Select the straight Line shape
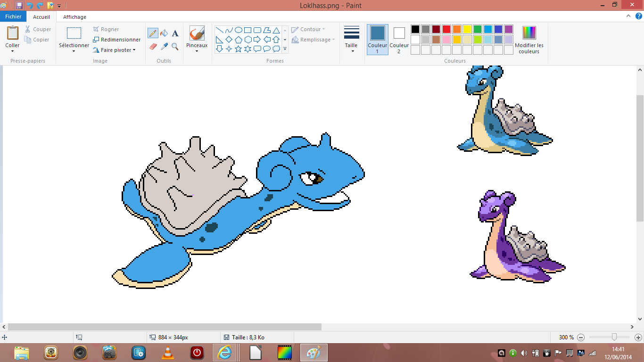Image resolution: width=644 pixels, height=362 pixels. point(220,30)
